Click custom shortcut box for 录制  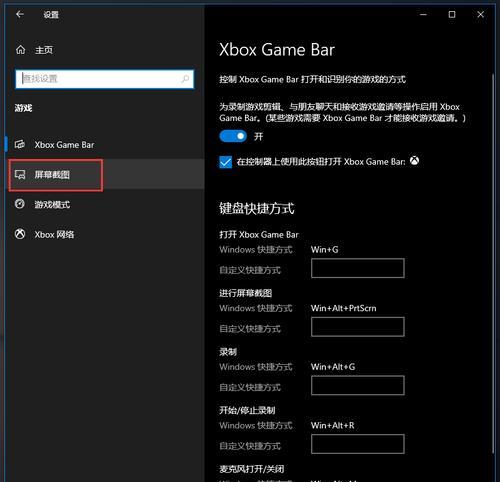pyautogui.click(x=358, y=385)
